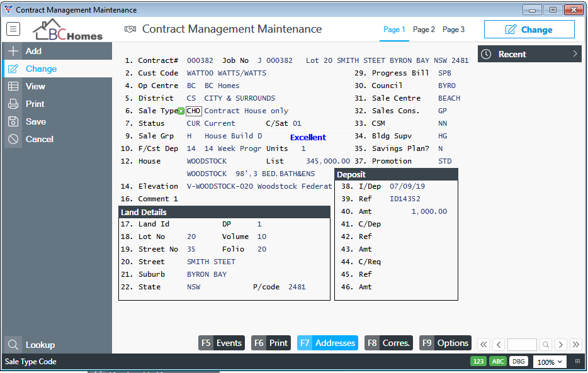Open the 100% zoom dropdown
The image size is (588, 373).
coord(550,362)
